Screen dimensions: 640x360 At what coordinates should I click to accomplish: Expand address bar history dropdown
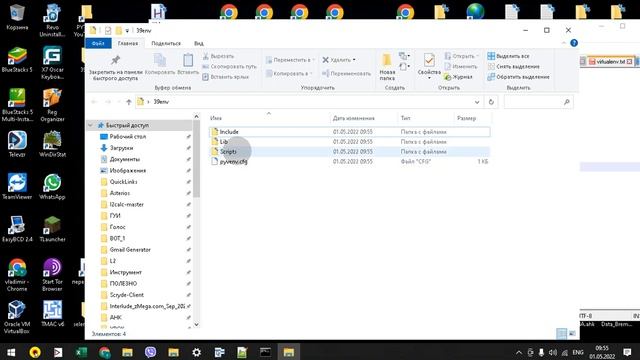[x=477, y=102]
